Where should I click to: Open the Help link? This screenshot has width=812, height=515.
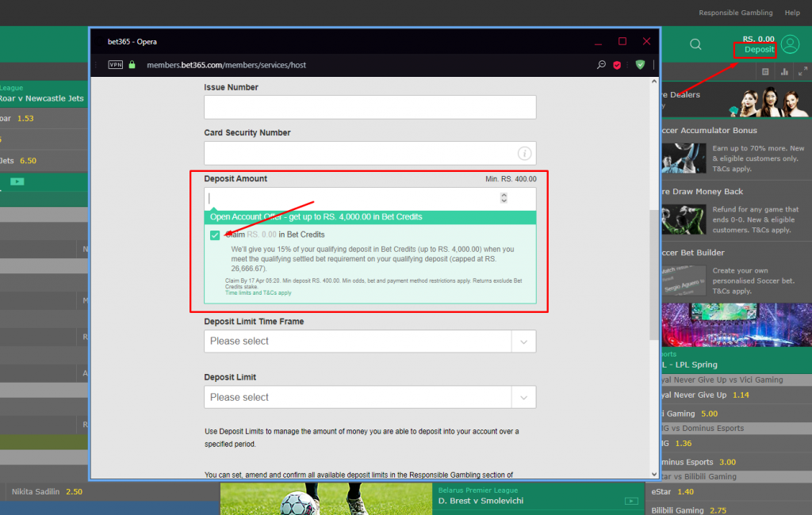792,13
